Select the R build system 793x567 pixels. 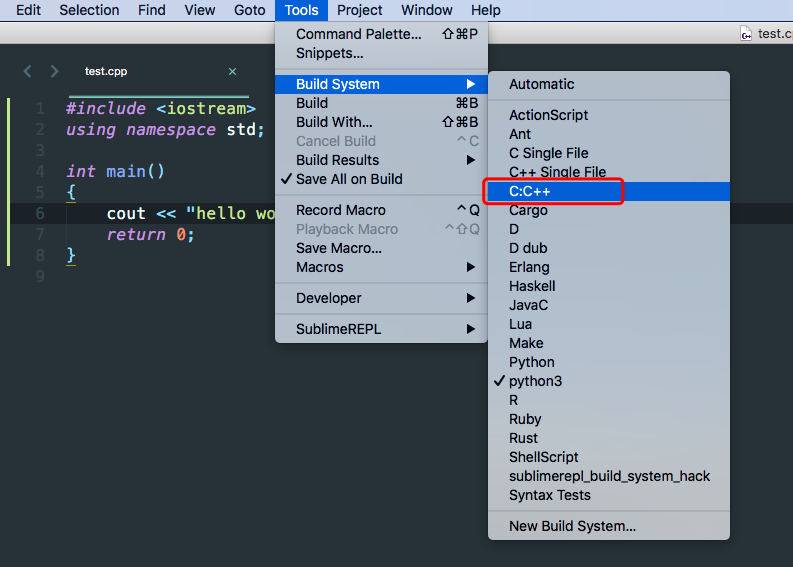click(x=609, y=400)
